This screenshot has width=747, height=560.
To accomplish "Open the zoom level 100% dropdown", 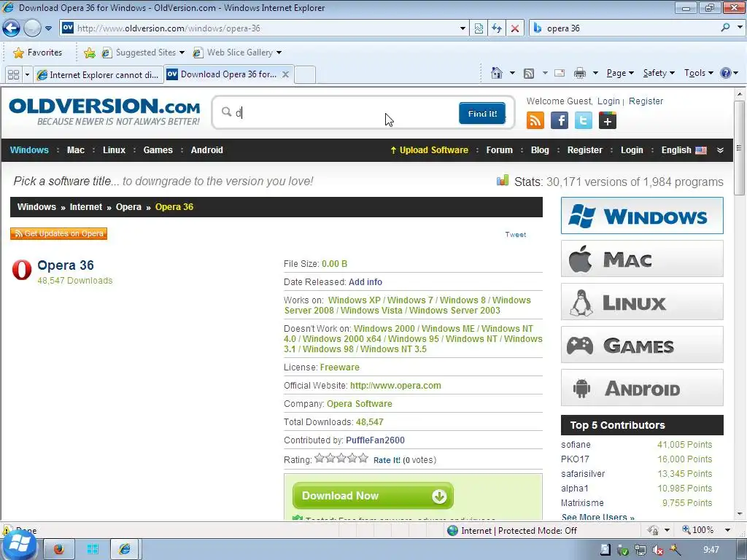I will [727, 530].
